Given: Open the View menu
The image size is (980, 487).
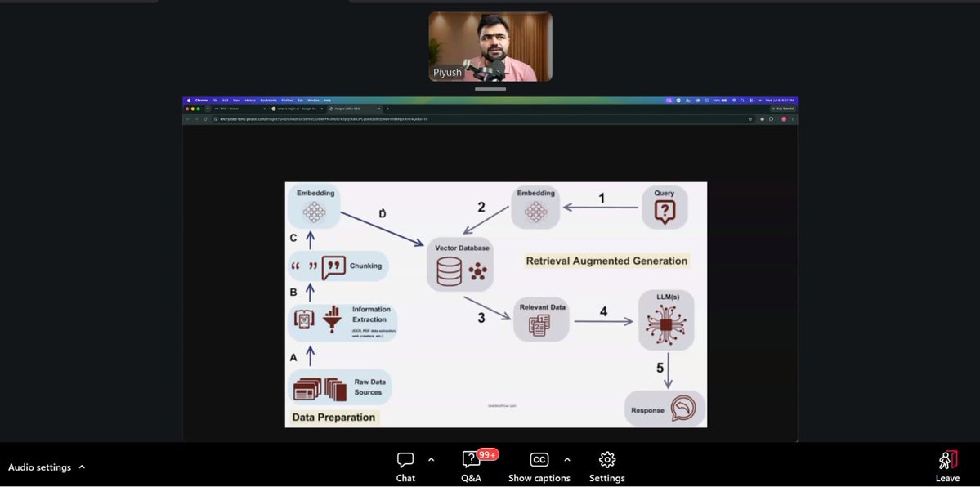Looking at the screenshot, I should point(236,100).
